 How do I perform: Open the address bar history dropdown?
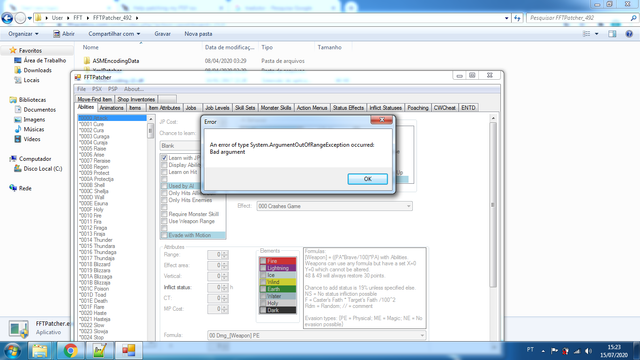coord(507,18)
